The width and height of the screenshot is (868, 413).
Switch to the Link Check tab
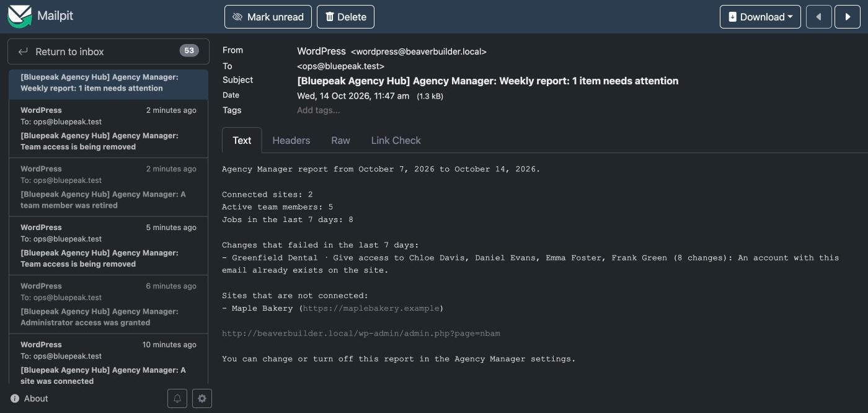click(396, 140)
